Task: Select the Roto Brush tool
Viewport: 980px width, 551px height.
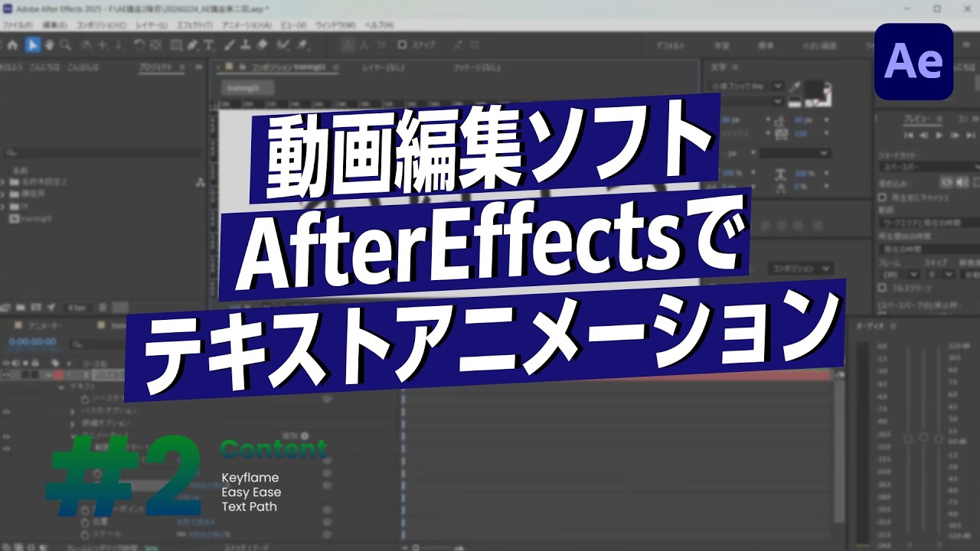Action: coord(283,44)
